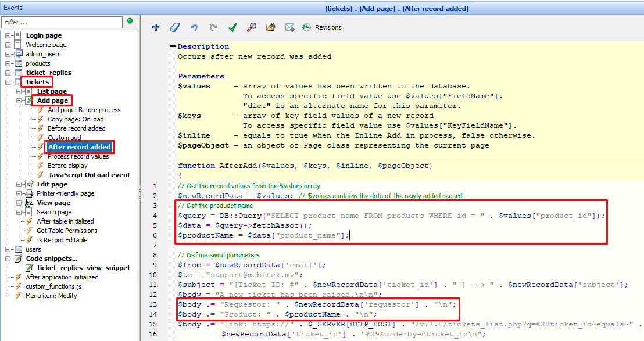Collapse the tickets table node
Screen dimensions: 644x341
click(8, 82)
